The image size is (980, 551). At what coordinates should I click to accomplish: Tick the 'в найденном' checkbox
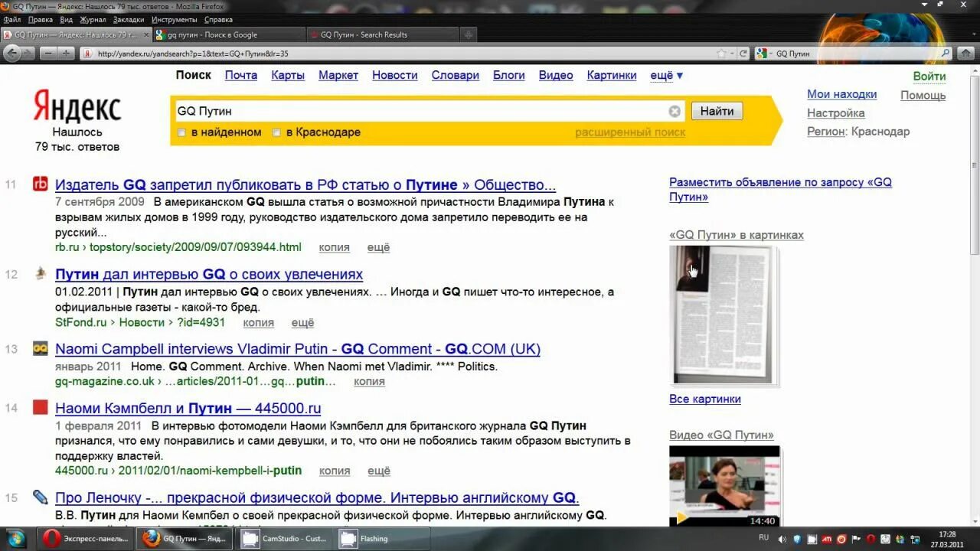pos(181,132)
